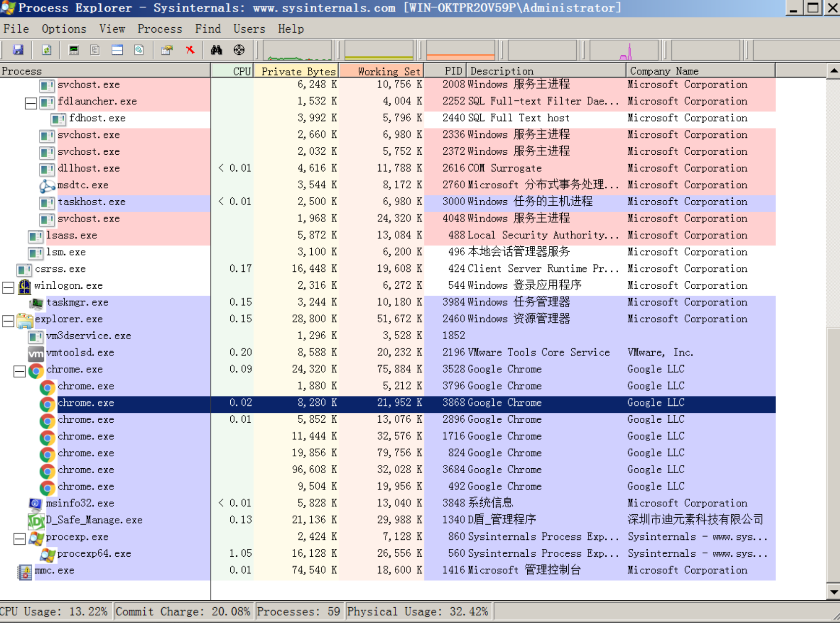Click the vmtoolsd.exe VMware icon

[36, 354]
